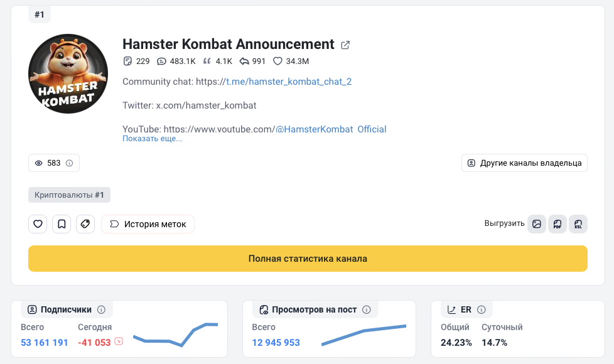
Task: Select the Криптовалюты #1 category tag
Action: coord(69,195)
